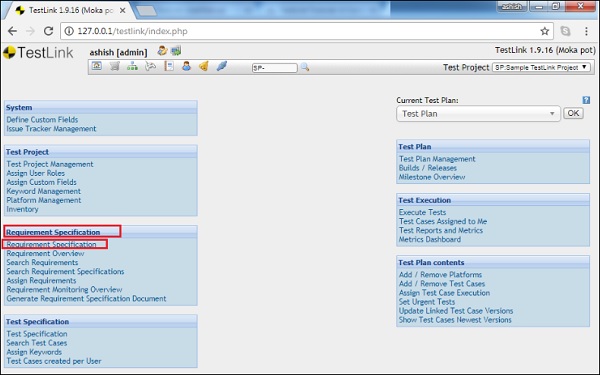Click the OK button beside the Test Plan dropdown
Screen dimensions: 600x375
573,113
